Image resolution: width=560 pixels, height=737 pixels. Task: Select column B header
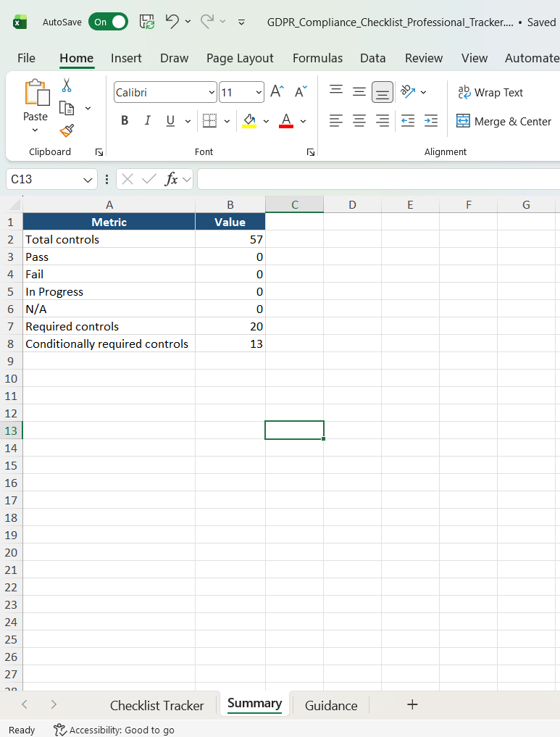(x=230, y=204)
